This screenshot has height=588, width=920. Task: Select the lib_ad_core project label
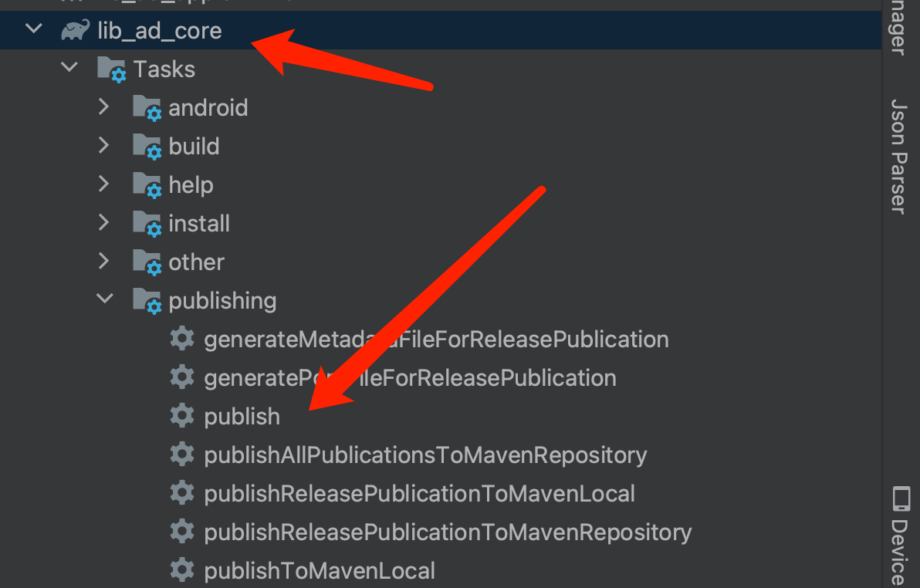pos(160,31)
